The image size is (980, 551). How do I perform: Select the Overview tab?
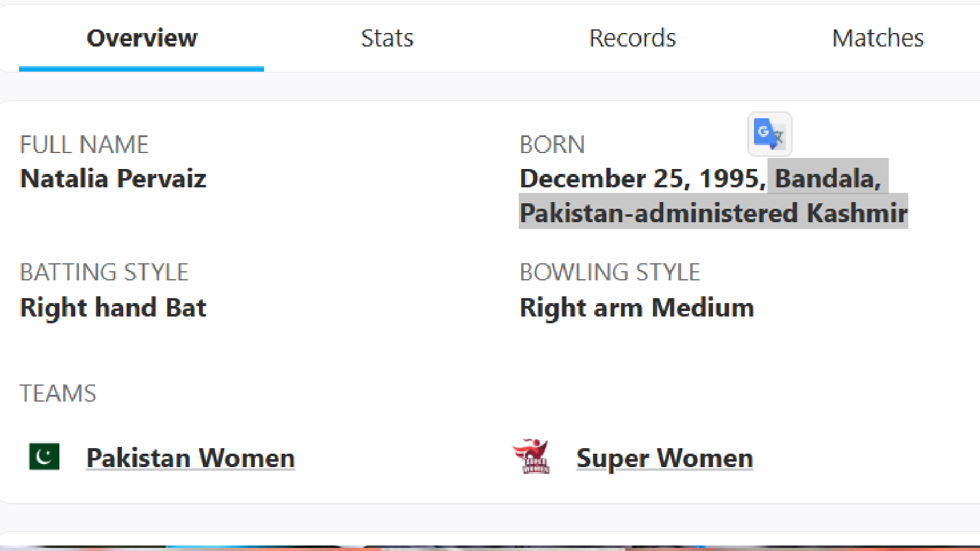141,38
